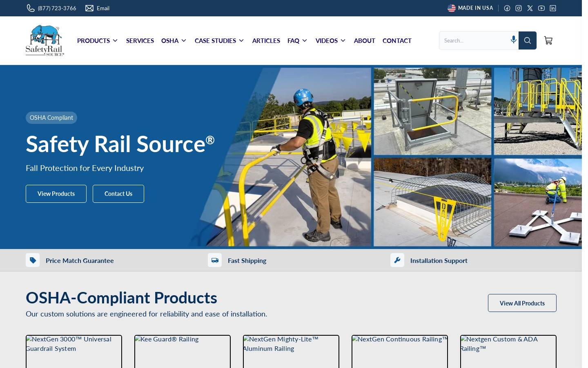
Task: Click the magnifier search button
Action: click(528, 40)
